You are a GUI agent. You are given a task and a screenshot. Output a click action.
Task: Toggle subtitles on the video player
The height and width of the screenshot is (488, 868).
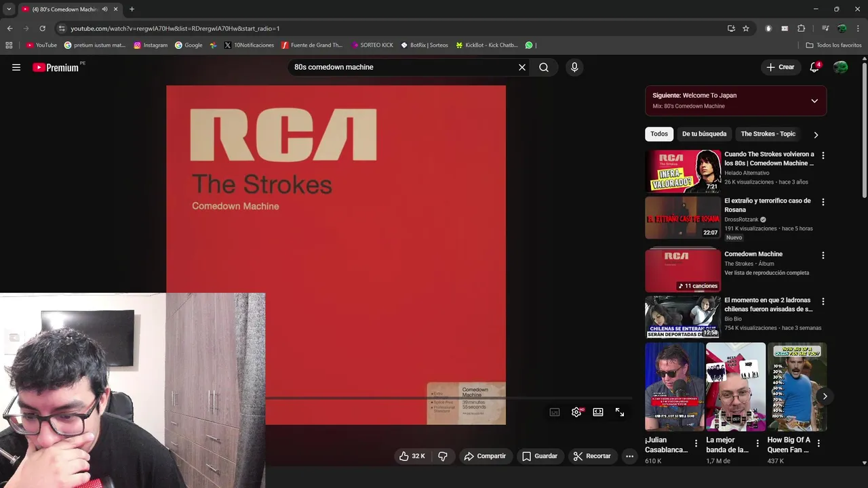[555, 412]
